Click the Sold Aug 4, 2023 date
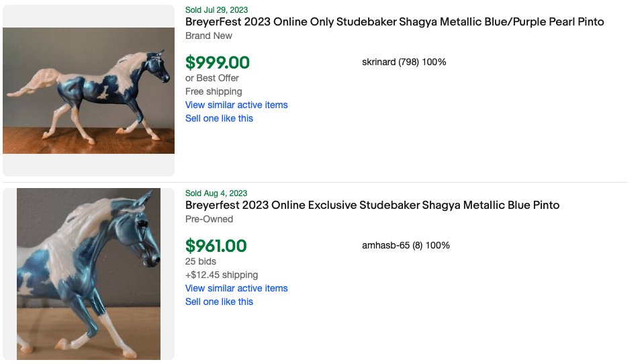This screenshot has height=364, width=644. coord(216,193)
